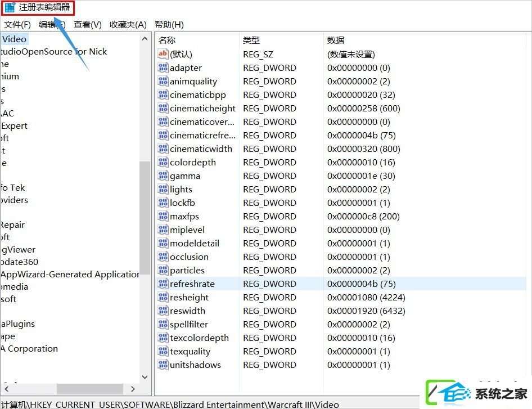Select the Repair tree key
This screenshot has width=532, height=409.
tap(12, 224)
